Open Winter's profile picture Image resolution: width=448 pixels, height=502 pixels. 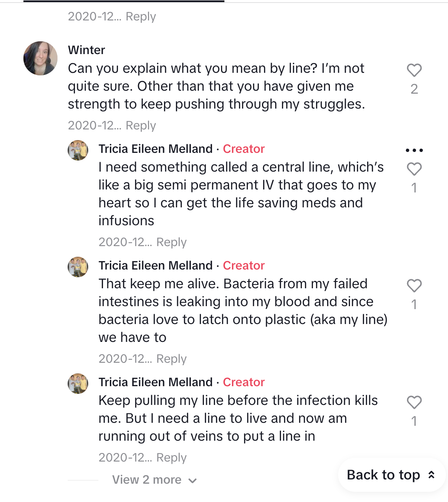pyautogui.click(x=40, y=58)
